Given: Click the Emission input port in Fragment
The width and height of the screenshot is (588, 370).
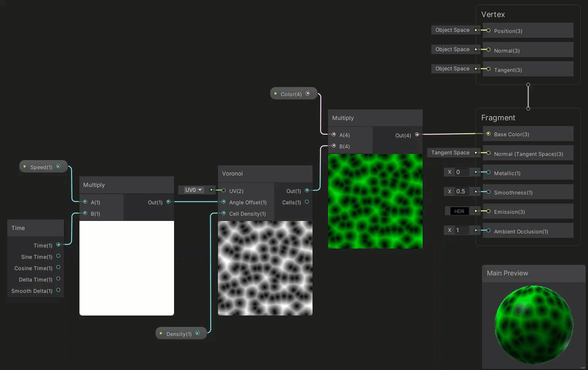Looking at the screenshot, I should [x=488, y=211].
